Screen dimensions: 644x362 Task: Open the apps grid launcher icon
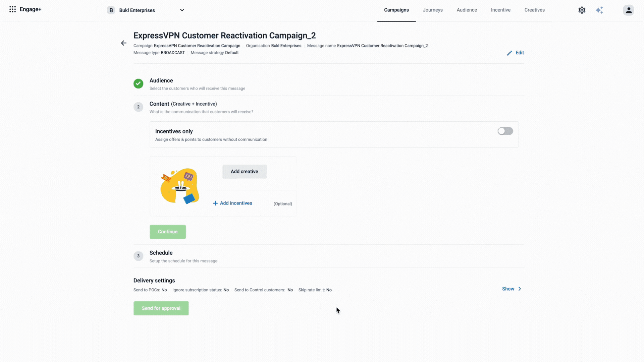[12, 9]
